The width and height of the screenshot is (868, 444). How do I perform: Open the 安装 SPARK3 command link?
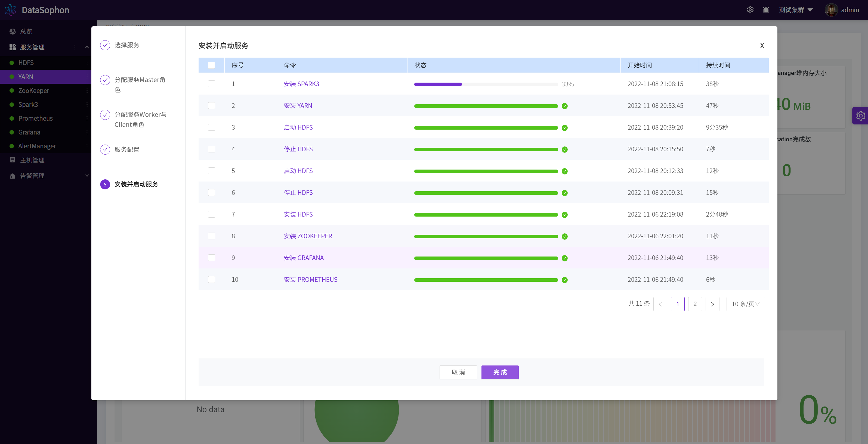[301, 84]
